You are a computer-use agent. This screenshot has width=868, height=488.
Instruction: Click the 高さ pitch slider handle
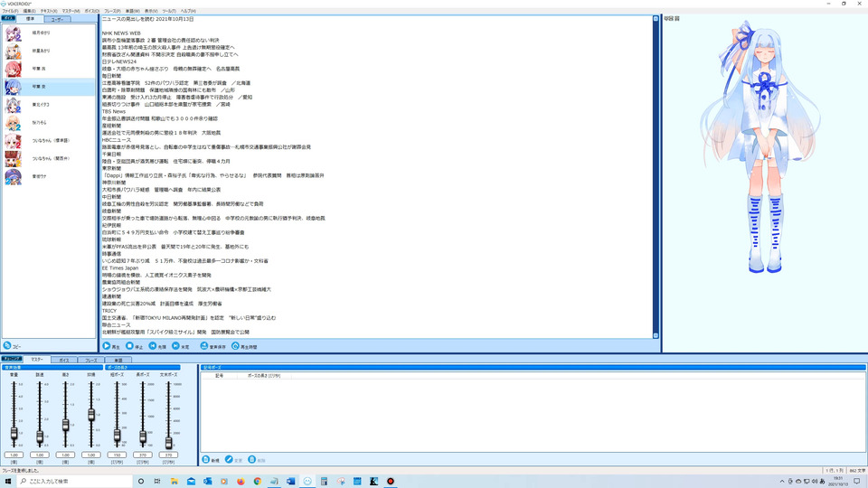[65, 425]
